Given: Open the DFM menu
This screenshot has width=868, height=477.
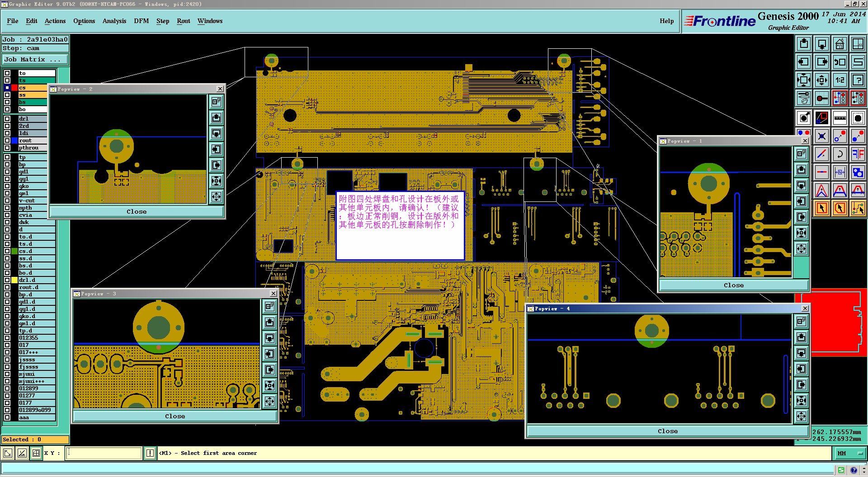Looking at the screenshot, I should tap(142, 21).
